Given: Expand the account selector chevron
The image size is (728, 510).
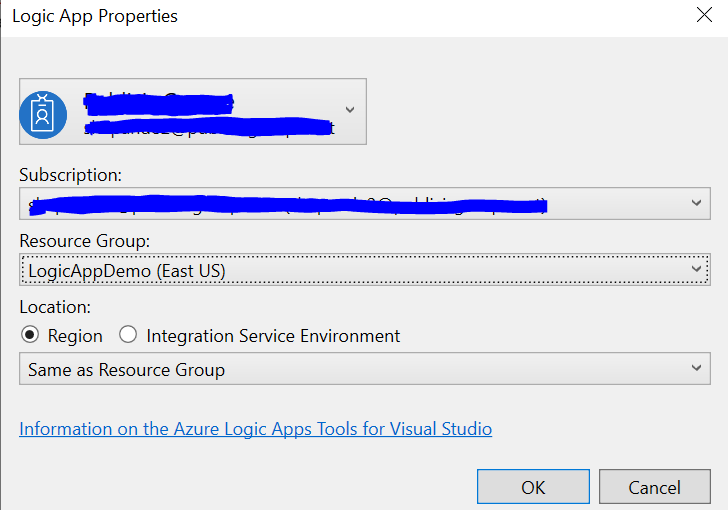Looking at the screenshot, I should click(x=350, y=110).
